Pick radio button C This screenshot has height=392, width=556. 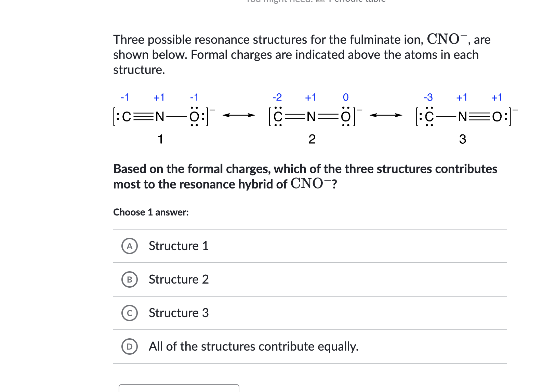[130, 313]
